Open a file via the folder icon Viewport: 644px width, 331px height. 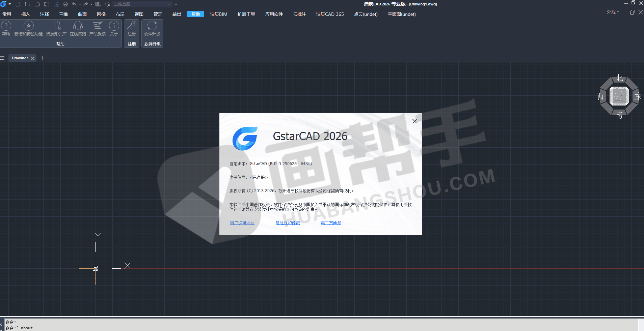(x=28, y=4)
